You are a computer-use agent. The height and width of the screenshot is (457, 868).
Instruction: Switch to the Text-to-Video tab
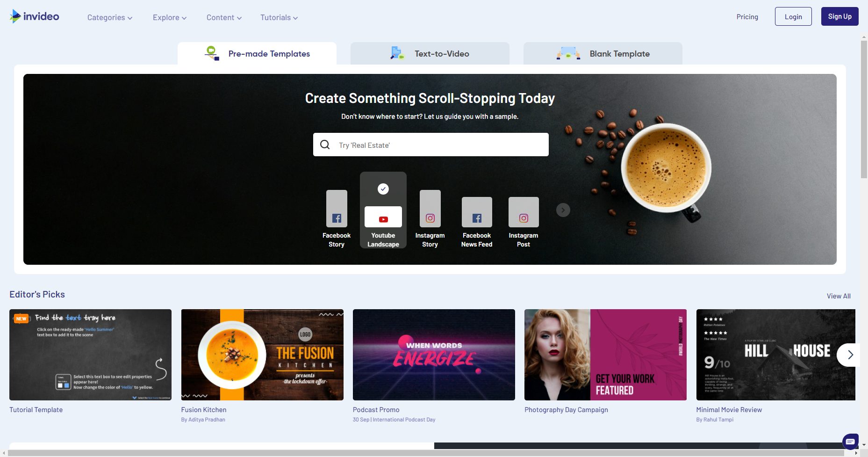point(430,53)
